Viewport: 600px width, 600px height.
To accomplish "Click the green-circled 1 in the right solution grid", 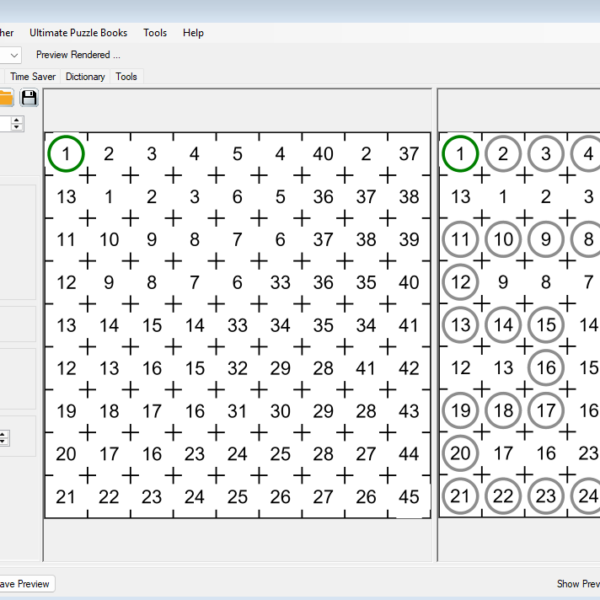I will tap(460, 154).
